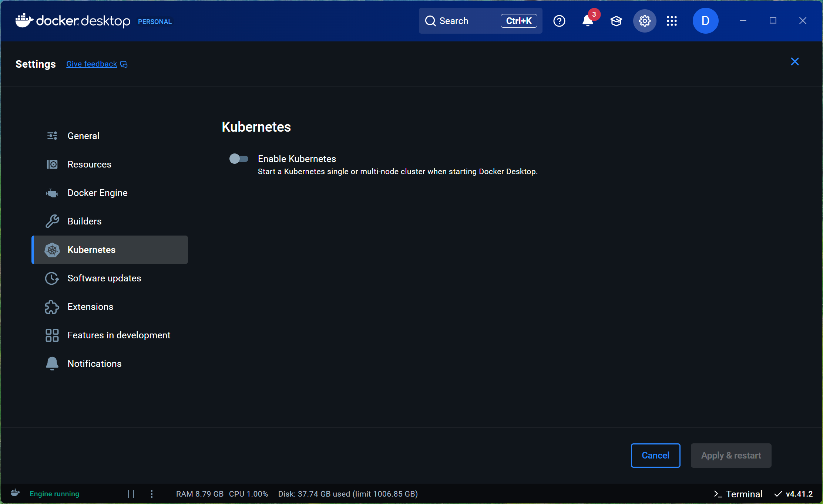Click CPU 1.00% status text
Image resolution: width=823 pixels, height=504 pixels.
(248, 494)
